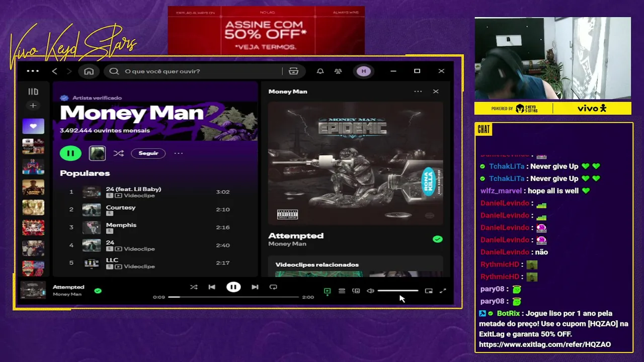This screenshot has width=644, height=362.
Task: Open now-playing panel more options
Action: (x=418, y=92)
